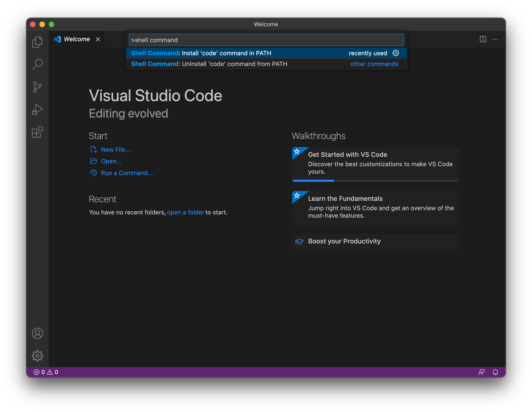Toggle a split editor layout
The width and height of the screenshot is (532, 412).
483,39
